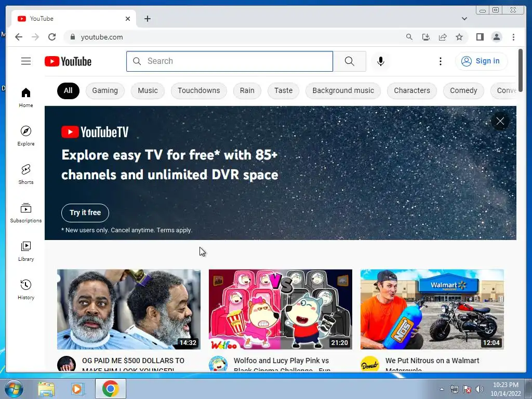Select the Comedy filter chip
This screenshot has width=532, height=399.
pyautogui.click(x=463, y=90)
